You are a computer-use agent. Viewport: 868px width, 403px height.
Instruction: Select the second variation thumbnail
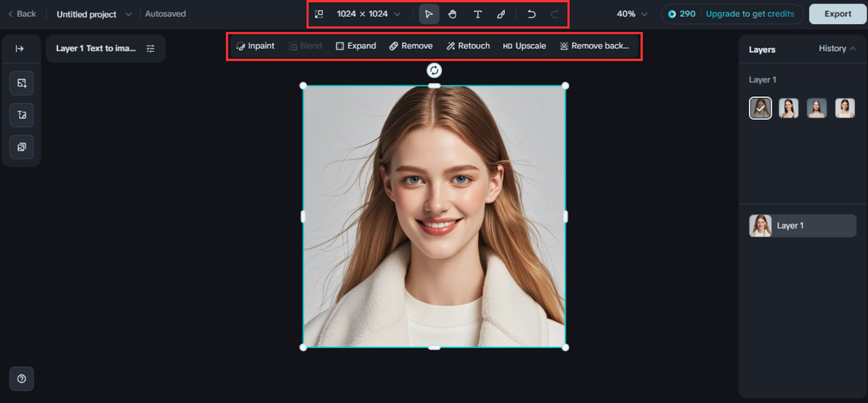click(789, 108)
